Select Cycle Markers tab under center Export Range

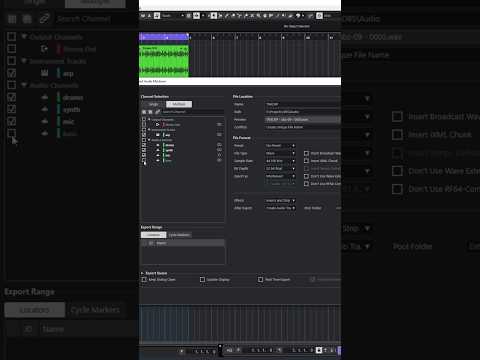[x=179, y=235]
